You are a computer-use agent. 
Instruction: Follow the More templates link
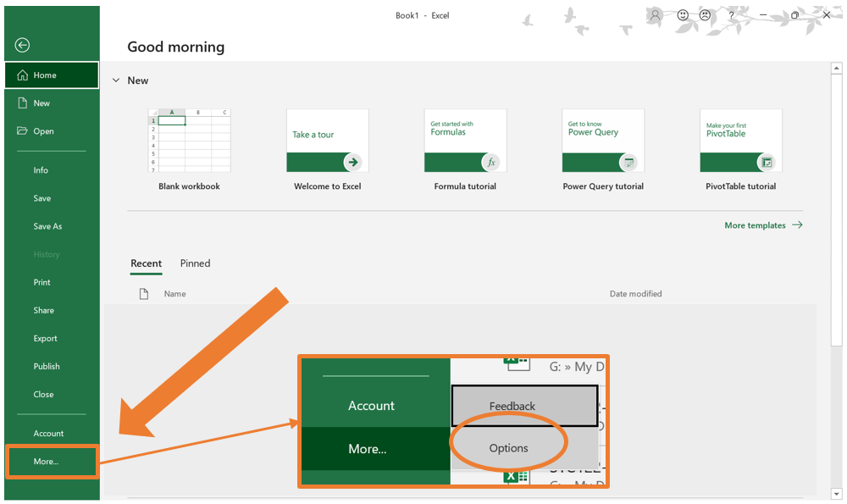(x=763, y=225)
